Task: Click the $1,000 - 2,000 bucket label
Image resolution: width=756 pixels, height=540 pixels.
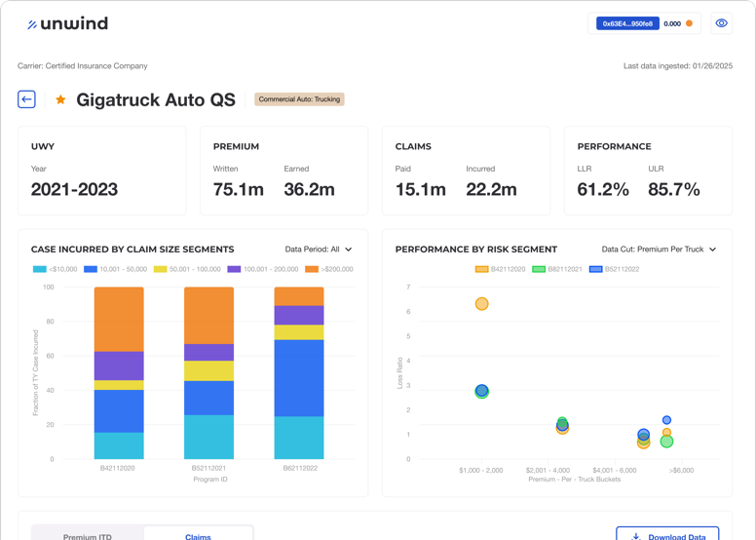Action: (481, 470)
